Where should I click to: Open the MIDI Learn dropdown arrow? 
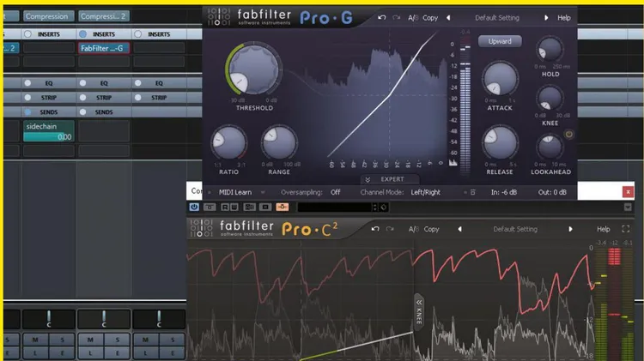point(263,192)
